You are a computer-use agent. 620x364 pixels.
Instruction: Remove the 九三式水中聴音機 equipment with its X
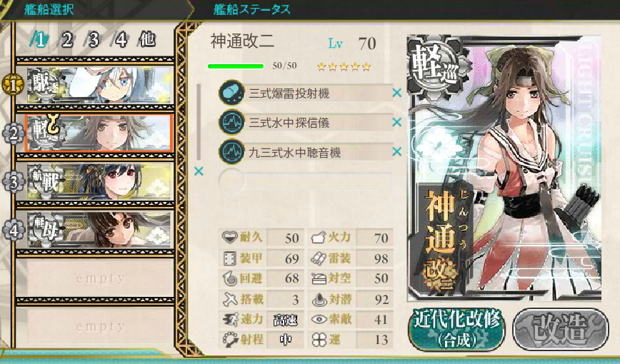pyautogui.click(x=396, y=152)
